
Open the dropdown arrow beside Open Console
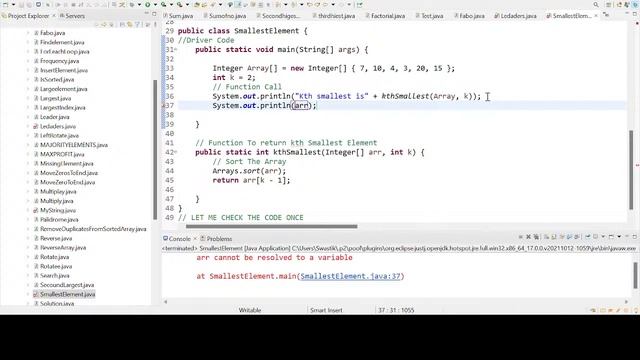pyautogui.click(x=619, y=237)
